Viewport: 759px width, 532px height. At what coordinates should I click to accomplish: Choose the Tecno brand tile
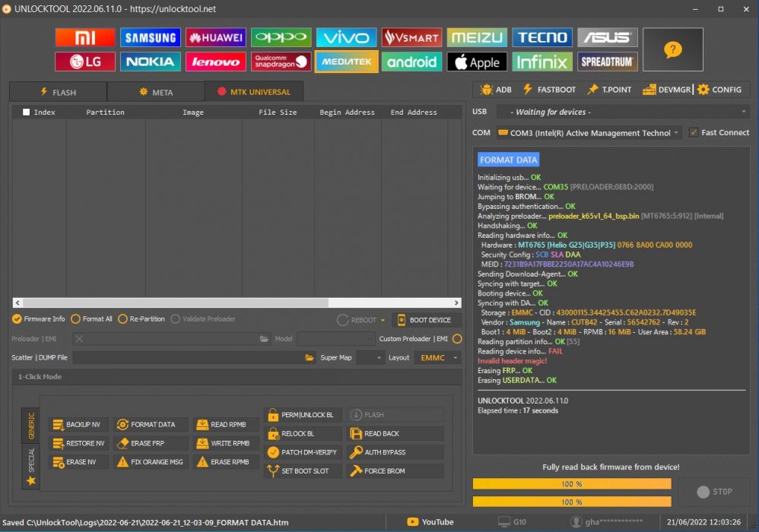[542, 37]
